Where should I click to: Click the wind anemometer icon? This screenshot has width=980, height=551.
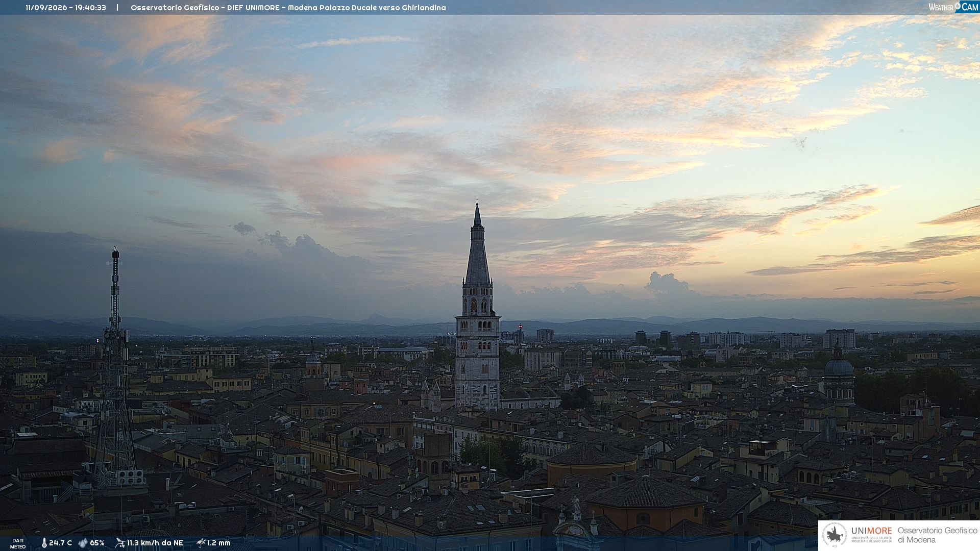click(x=120, y=543)
